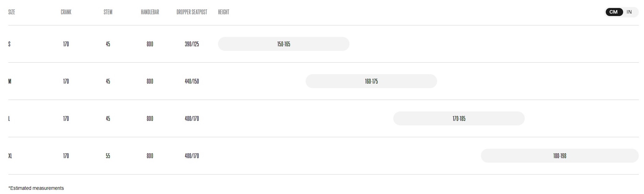Click the Estimated measurements footnote
644x194 pixels.
[x=36, y=188]
